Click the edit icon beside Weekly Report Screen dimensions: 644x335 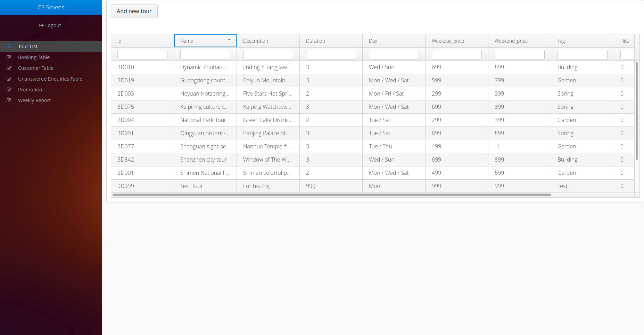tap(9, 100)
